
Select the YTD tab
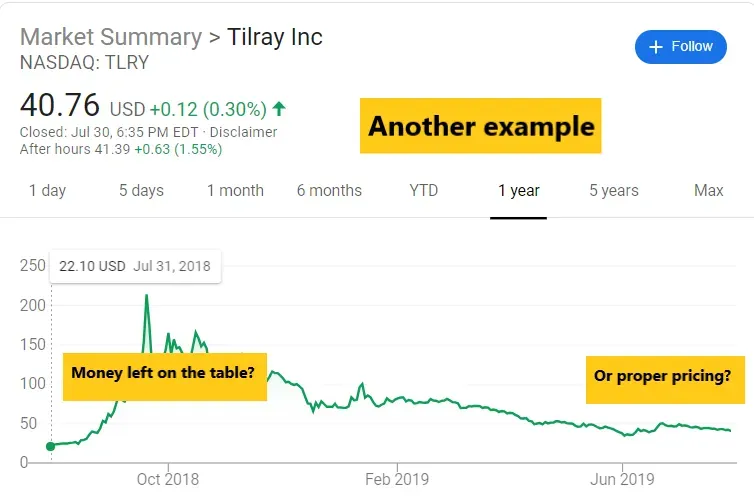(x=424, y=190)
